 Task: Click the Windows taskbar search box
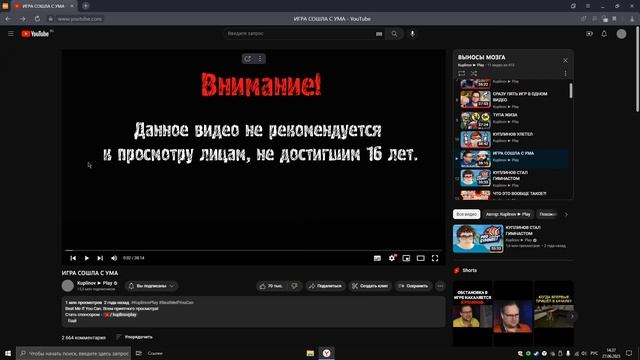(x=74, y=353)
